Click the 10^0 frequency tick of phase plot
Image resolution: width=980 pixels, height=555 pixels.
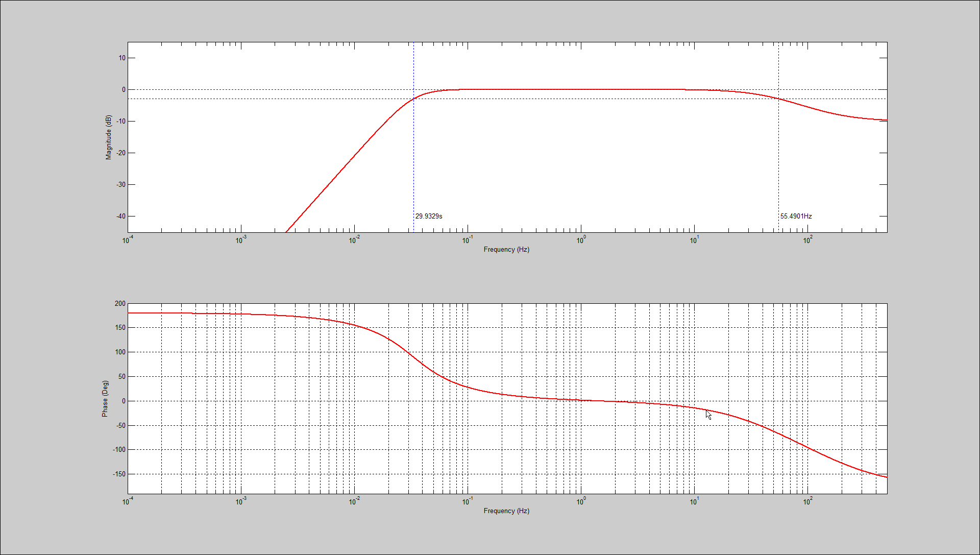point(581,501)
